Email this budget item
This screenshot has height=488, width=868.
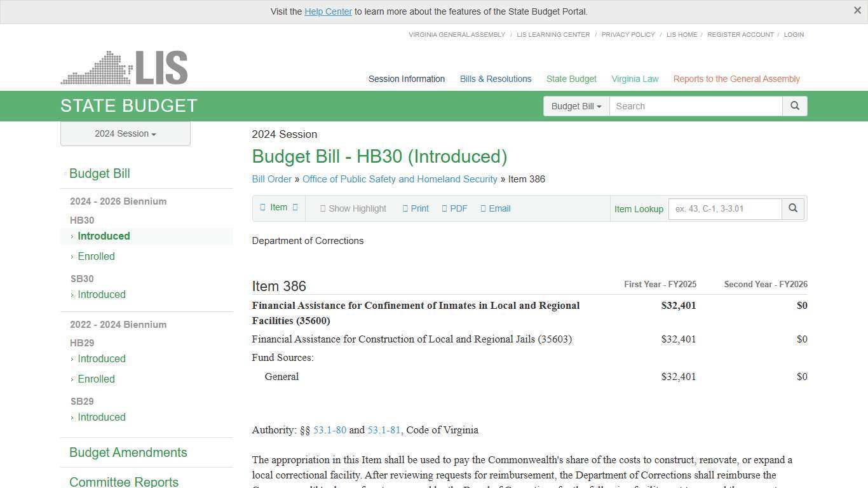click(495, 208)
